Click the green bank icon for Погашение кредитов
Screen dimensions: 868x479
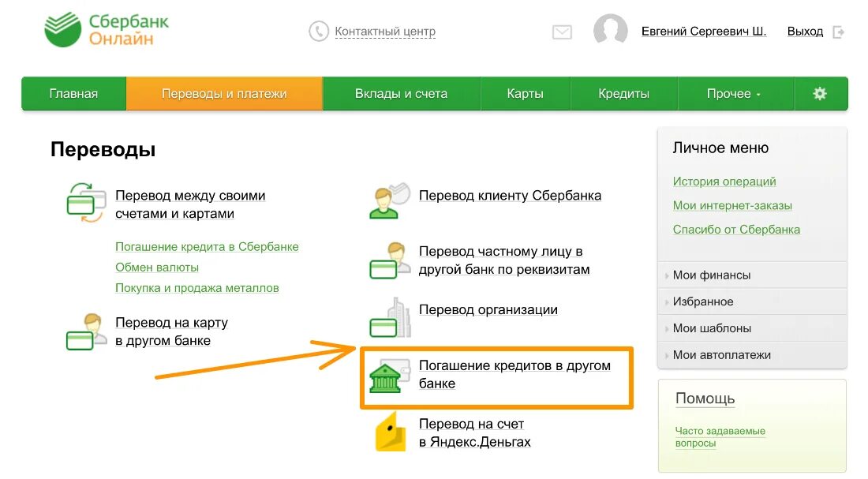pyautogui.click(x=390, y=376)
